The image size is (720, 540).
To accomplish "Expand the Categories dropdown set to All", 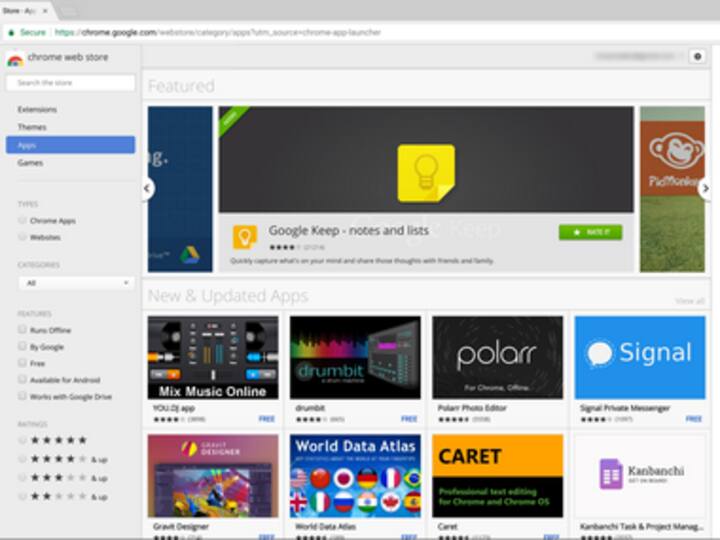I will click(x=76, y=283).
